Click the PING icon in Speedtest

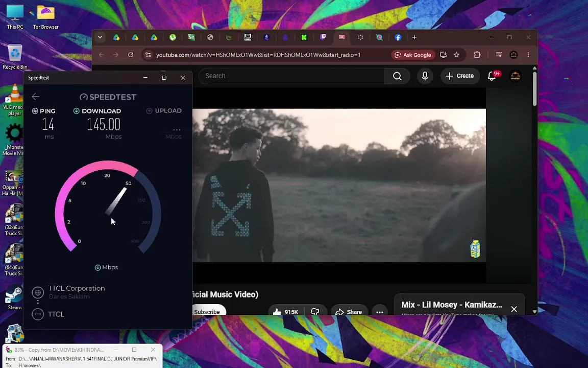[35, 111]
